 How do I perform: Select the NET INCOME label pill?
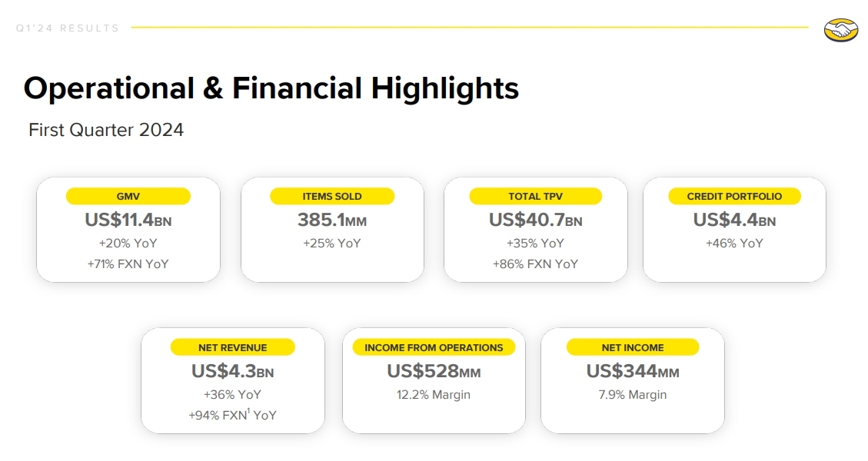(x=633, y=347)
